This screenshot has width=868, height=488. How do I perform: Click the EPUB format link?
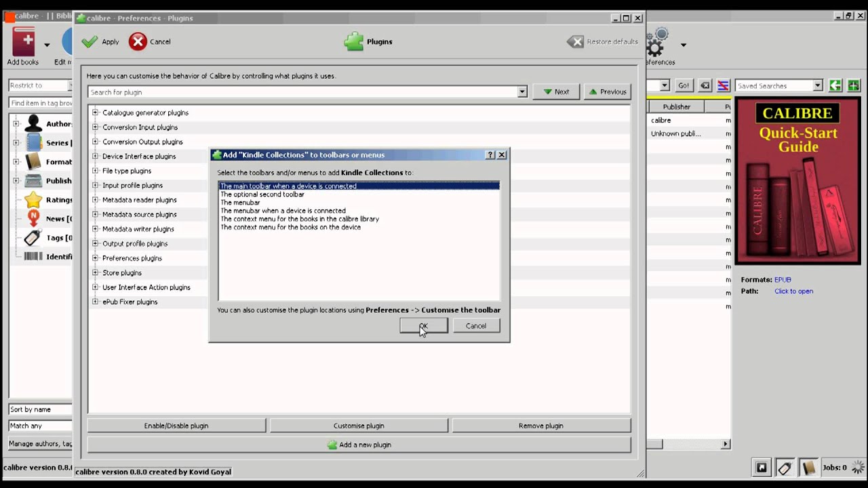coord(783,279)
